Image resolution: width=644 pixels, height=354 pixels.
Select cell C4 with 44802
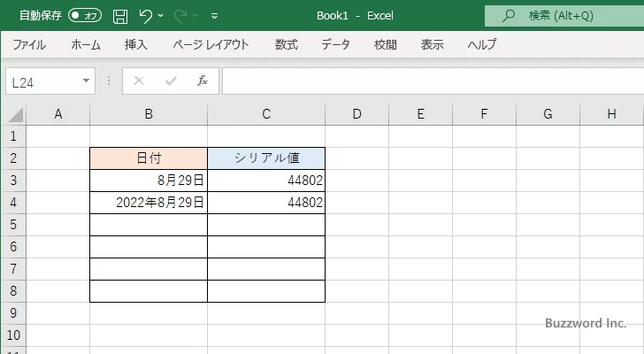pos(266,203)
